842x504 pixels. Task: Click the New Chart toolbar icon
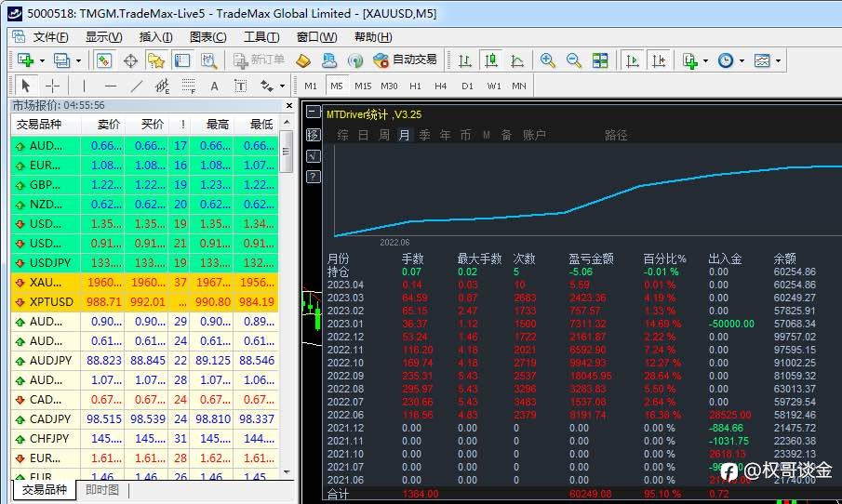coord(25,60)
